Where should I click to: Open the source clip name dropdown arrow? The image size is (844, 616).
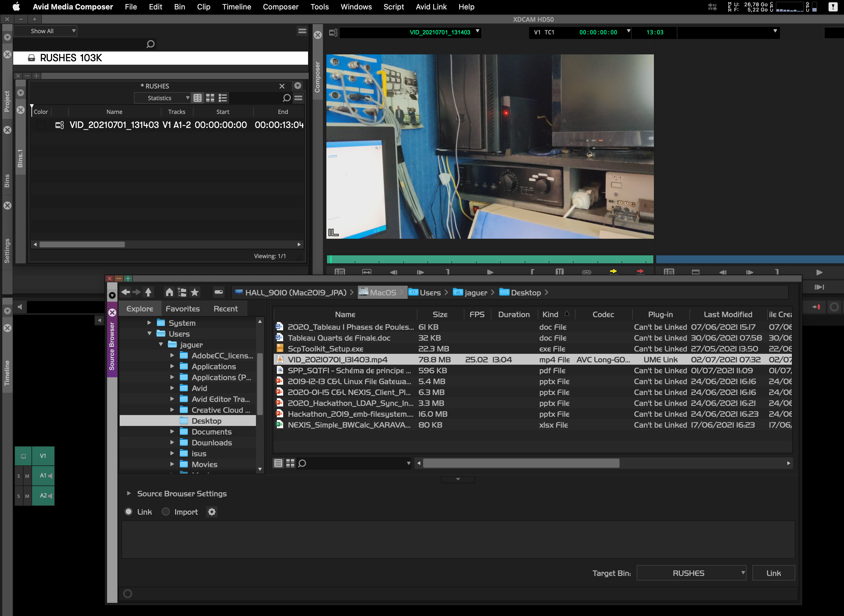(x=477, y=31)
